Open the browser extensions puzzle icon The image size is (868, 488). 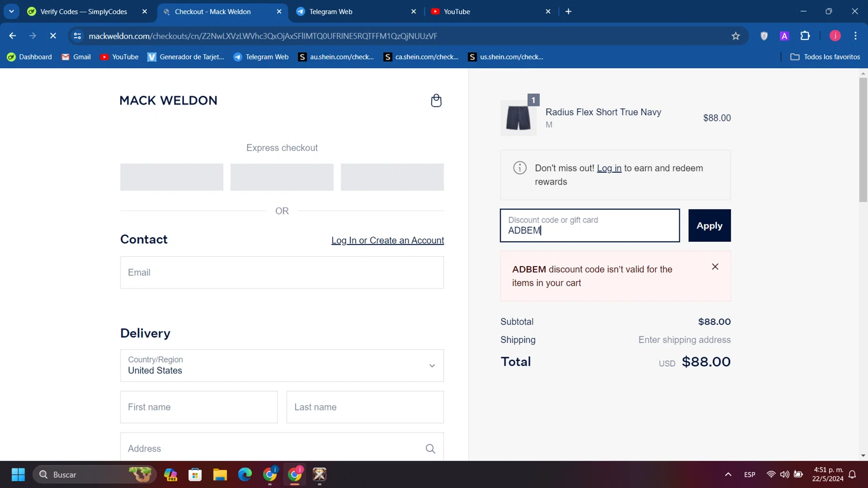805,36
